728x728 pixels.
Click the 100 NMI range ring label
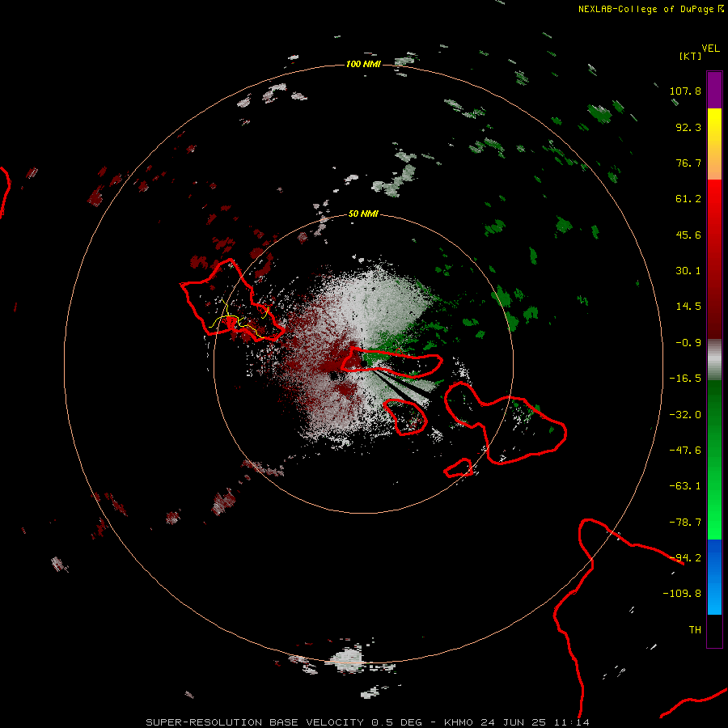pos(363,64)
